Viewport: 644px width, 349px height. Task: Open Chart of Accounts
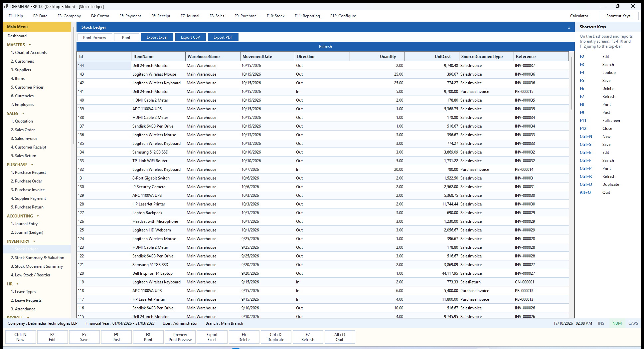29,53
